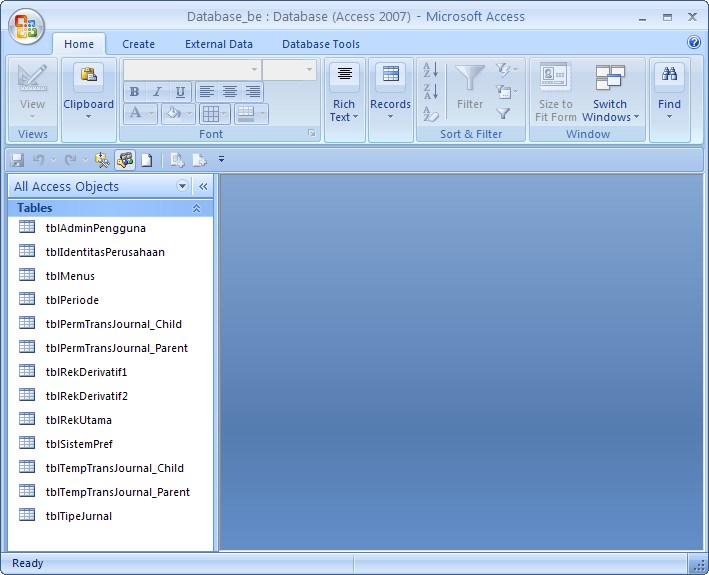Viewport: 709px width, 575px height.
Task: Open the External Data tab
Action: 219,44
